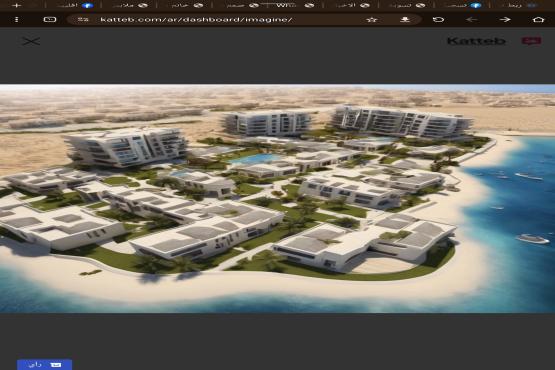
Task: Open new browser tab with plus icon
Action: click(x=16, y=5)
